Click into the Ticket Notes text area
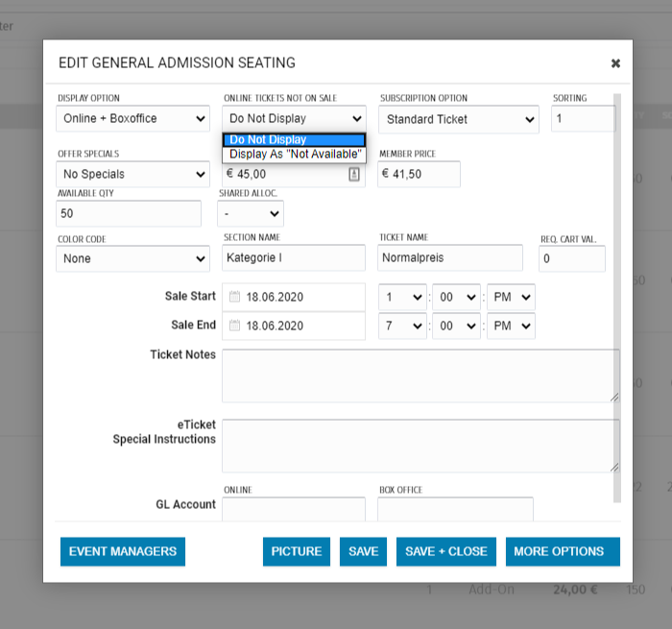This screenshot has width=672, height=629. coord(420,375)
